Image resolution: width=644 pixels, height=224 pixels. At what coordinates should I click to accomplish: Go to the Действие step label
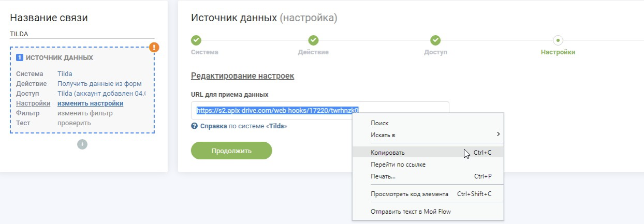click(313, 52)
